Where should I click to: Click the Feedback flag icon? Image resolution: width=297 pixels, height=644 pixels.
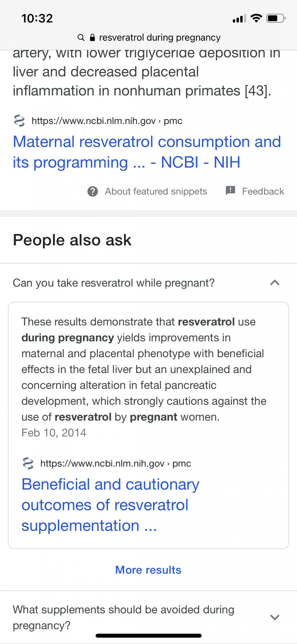[230, 190]
